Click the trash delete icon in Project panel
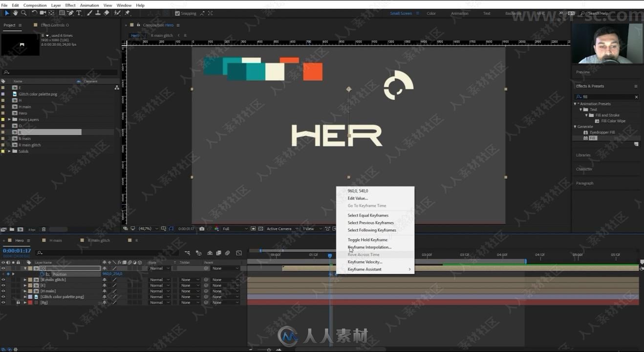 click(x=43, y=229)
